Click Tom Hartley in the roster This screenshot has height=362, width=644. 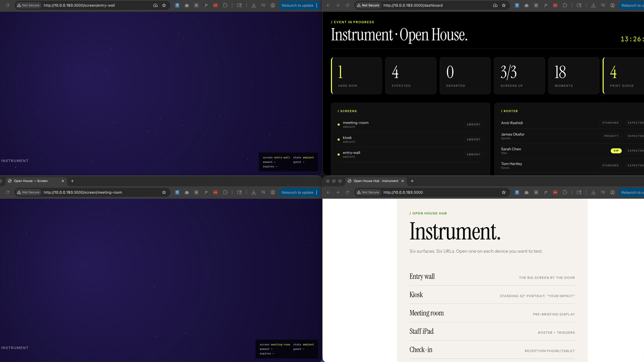click(511, 164)
